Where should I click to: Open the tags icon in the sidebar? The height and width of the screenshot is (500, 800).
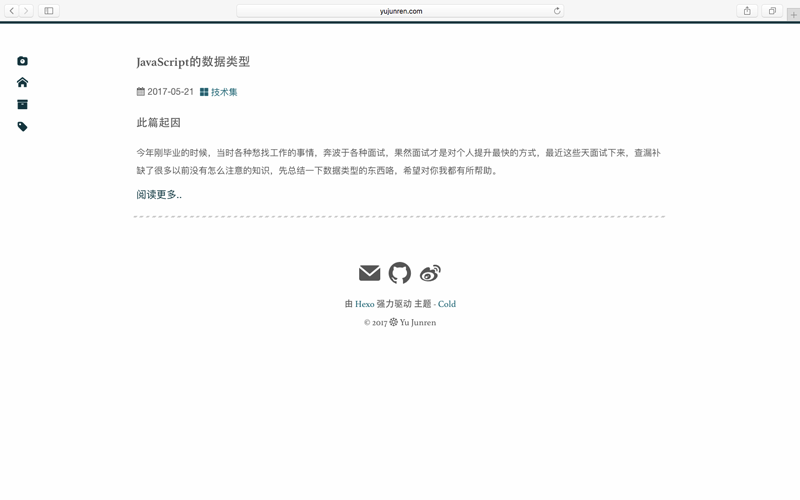coord(22,127)
